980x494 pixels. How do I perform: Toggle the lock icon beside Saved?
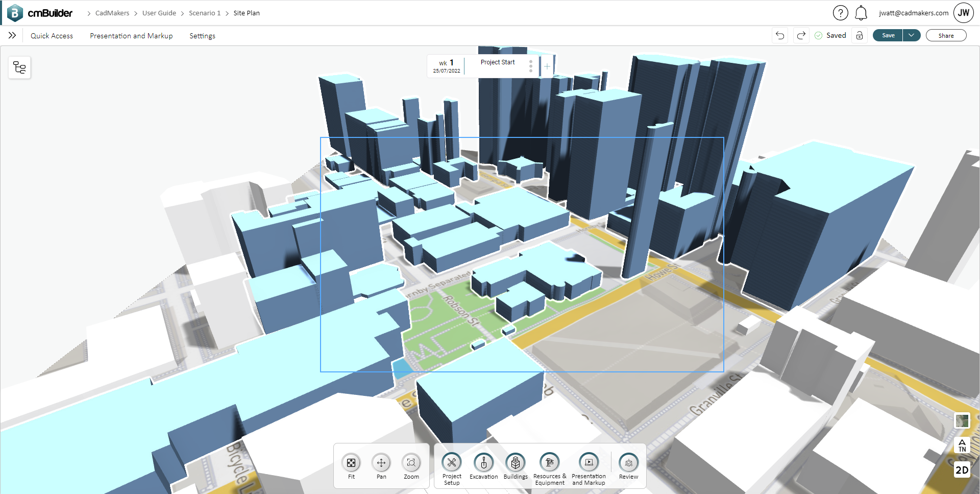[x=860, y=35]
